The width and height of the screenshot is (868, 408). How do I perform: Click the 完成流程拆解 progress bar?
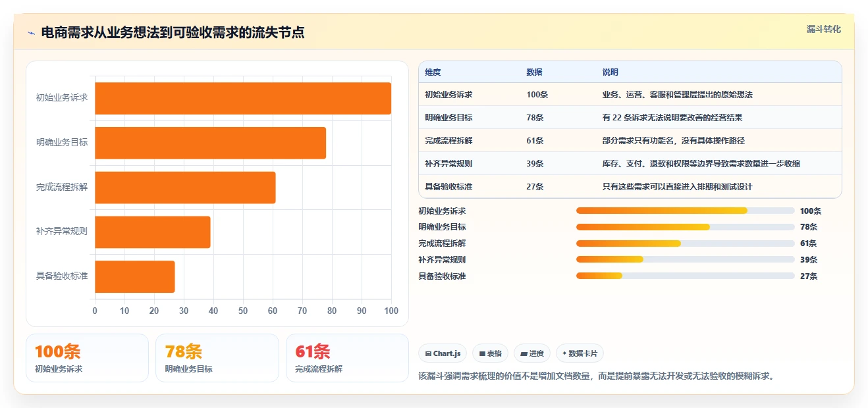[x=685, y=243]
